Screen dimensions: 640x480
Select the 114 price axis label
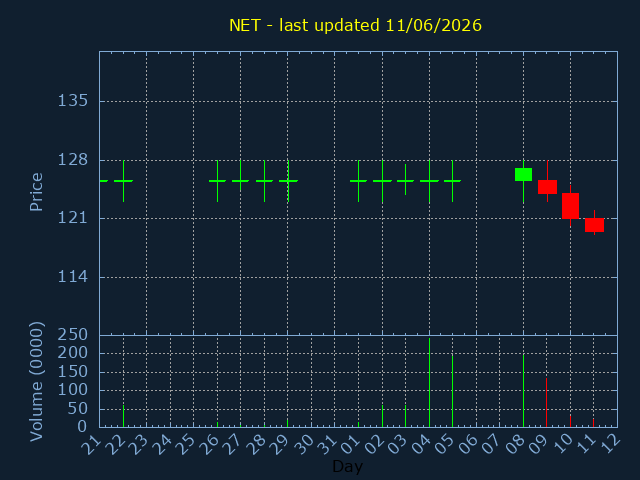(x=73, y=277)
